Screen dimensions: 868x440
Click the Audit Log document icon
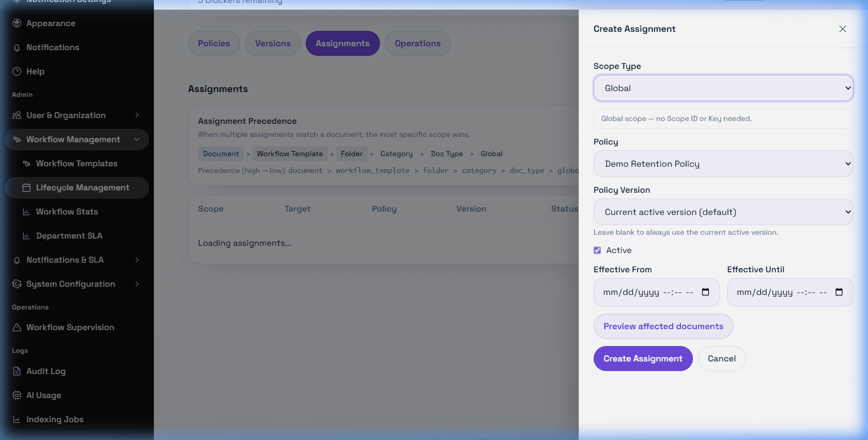17,371
